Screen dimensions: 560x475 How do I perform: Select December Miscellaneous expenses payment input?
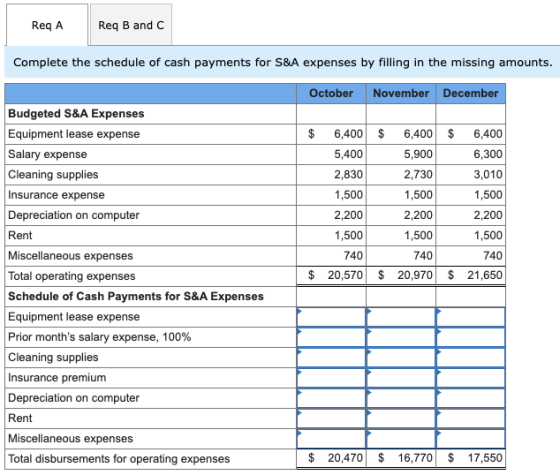pos(470,439)
